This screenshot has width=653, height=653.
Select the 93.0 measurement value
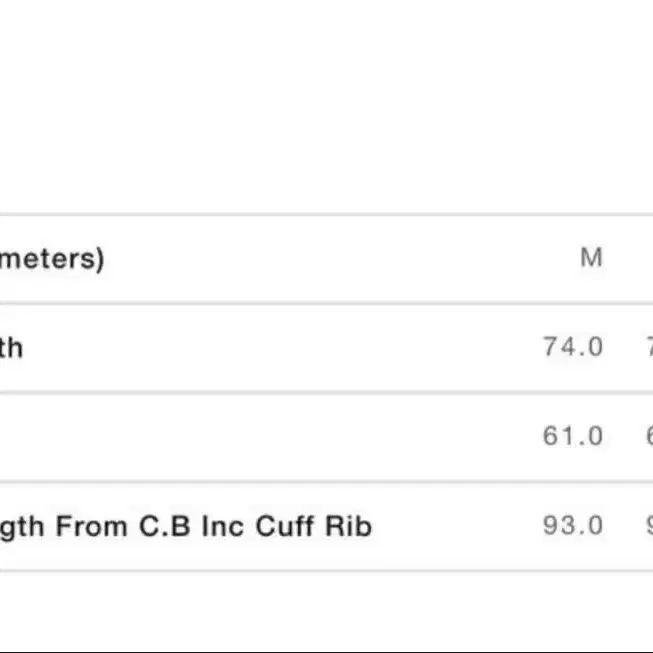[573, 525]
